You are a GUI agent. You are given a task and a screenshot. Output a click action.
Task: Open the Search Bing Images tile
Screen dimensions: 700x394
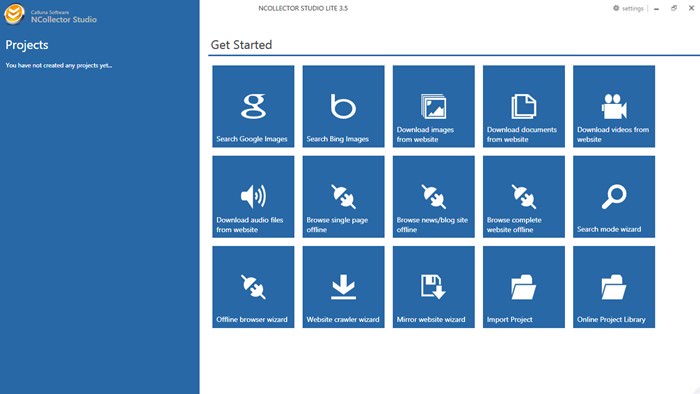click(343, 106)
